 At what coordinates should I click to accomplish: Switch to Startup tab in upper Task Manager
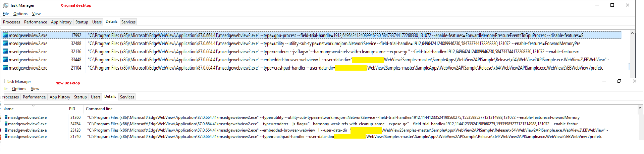(x=82, y=22)
